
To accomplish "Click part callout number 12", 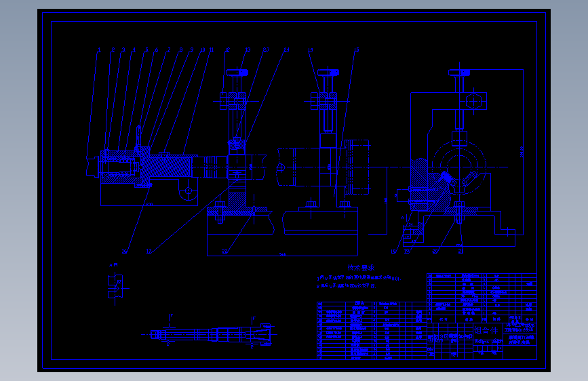I will (227, 50).
